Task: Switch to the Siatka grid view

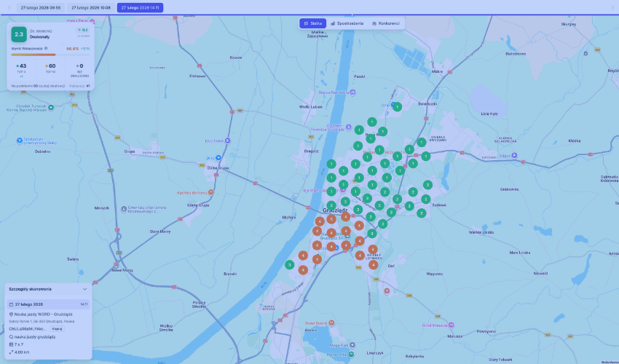Action: click(x=313, y=23)
